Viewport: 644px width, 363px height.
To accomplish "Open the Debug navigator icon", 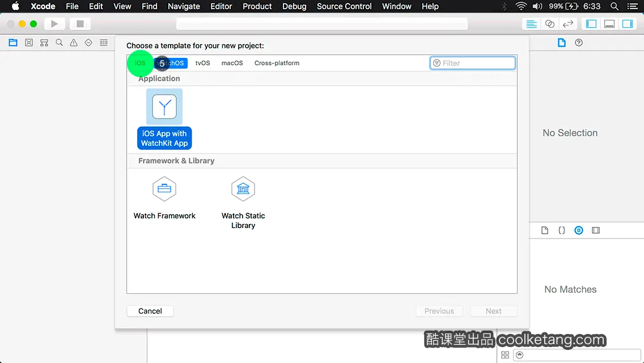I will click(104, 43).
